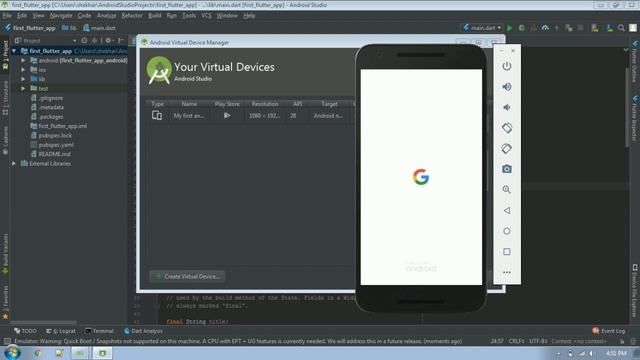Open the VCS menu

(x=206, y=16)
